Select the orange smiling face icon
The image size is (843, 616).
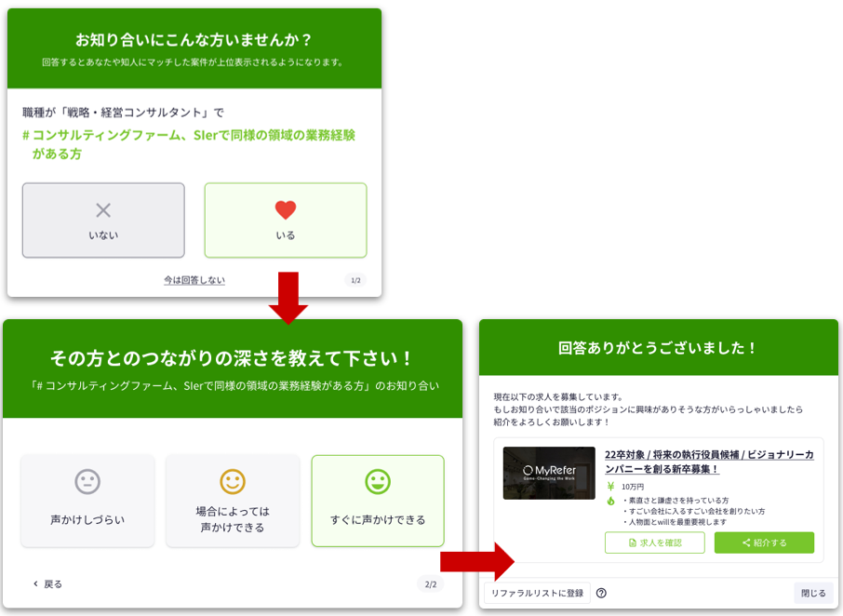(233, 481)
